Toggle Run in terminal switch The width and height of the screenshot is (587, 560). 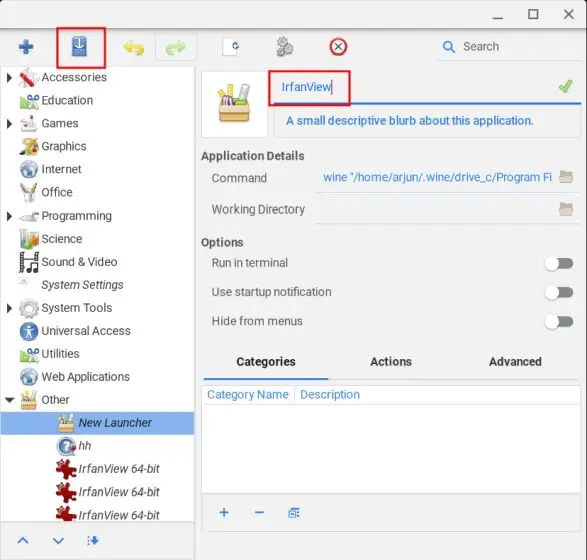559,263
